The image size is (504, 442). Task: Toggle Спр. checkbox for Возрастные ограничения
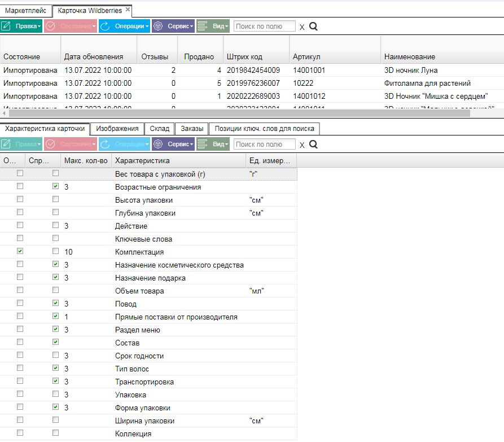(x=56, y=186)
